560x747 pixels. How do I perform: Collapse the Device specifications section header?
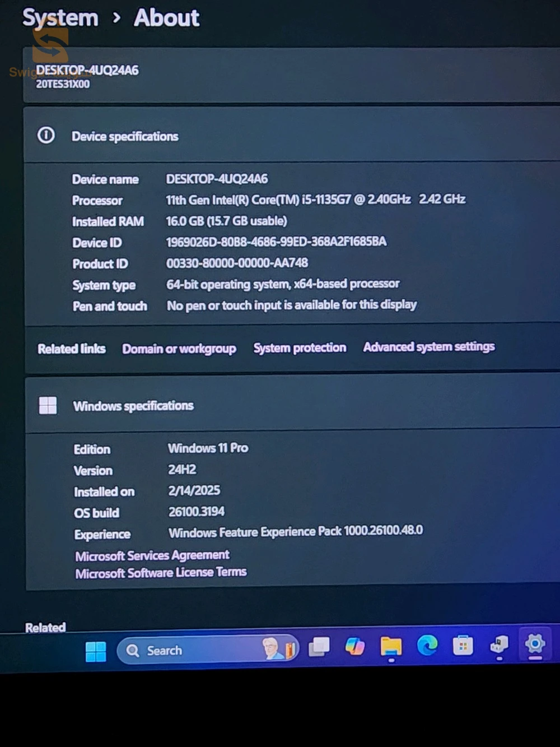291,136
